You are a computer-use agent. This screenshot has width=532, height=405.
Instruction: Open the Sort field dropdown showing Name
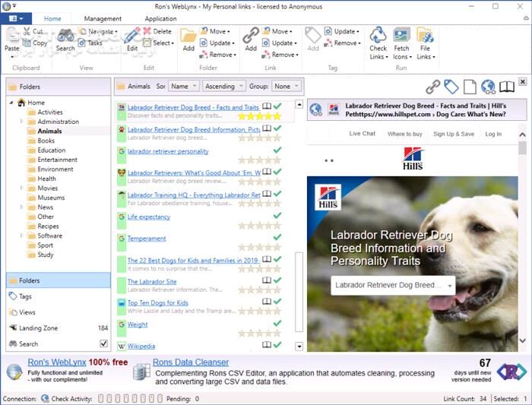click(x=185, y=87)
